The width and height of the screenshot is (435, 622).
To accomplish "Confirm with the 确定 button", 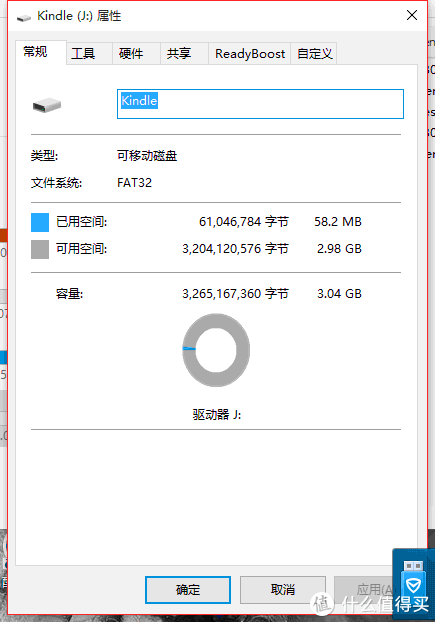I will coord(188,590).
